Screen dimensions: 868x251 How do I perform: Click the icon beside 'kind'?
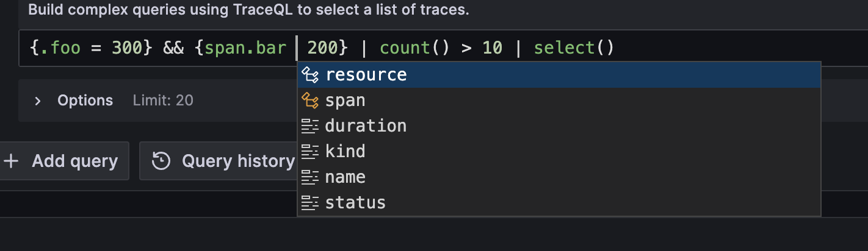click(311, 152)
